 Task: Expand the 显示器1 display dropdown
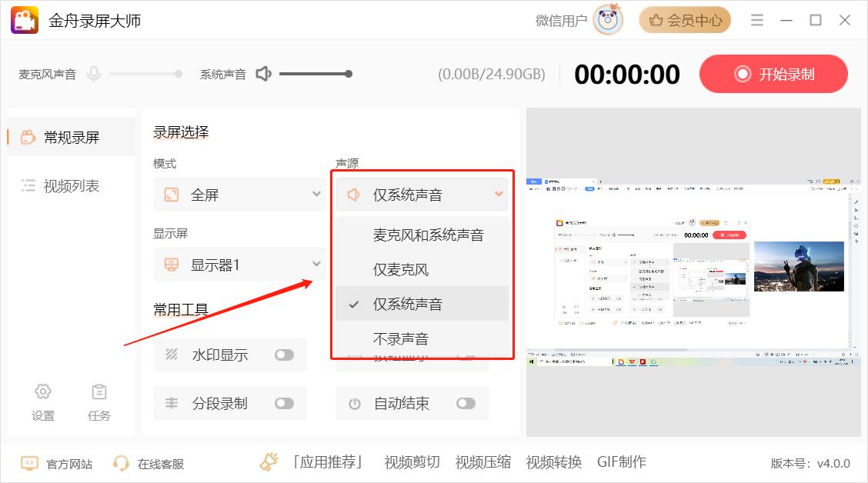[239, 263]
